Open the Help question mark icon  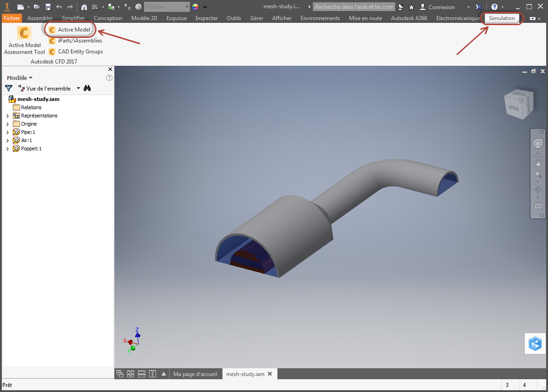(x=494, y=7)
